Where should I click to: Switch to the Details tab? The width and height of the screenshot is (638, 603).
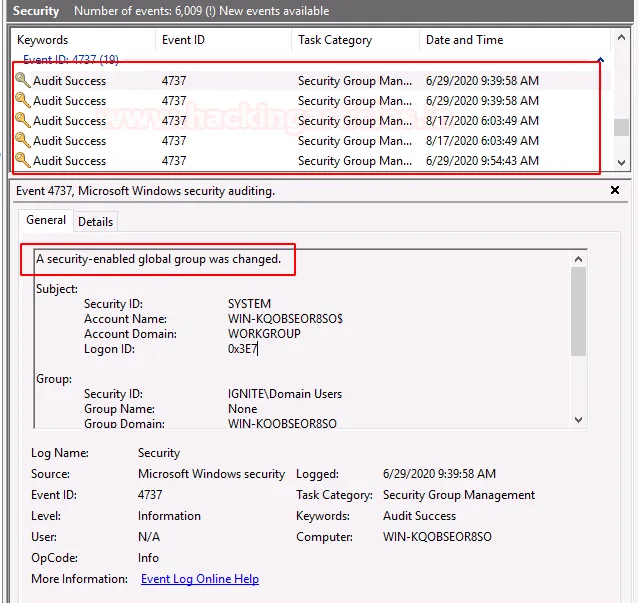pos(95,221)
